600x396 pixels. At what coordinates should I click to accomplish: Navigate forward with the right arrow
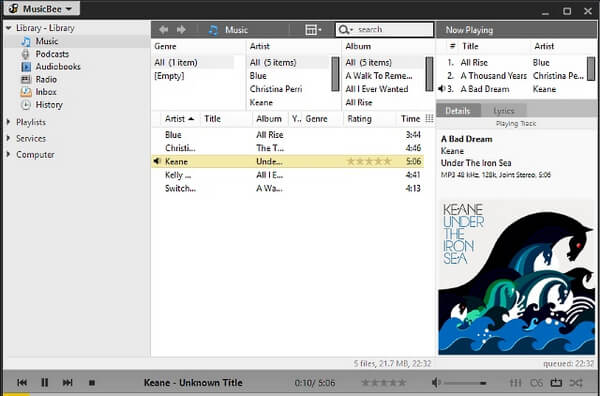181,29
